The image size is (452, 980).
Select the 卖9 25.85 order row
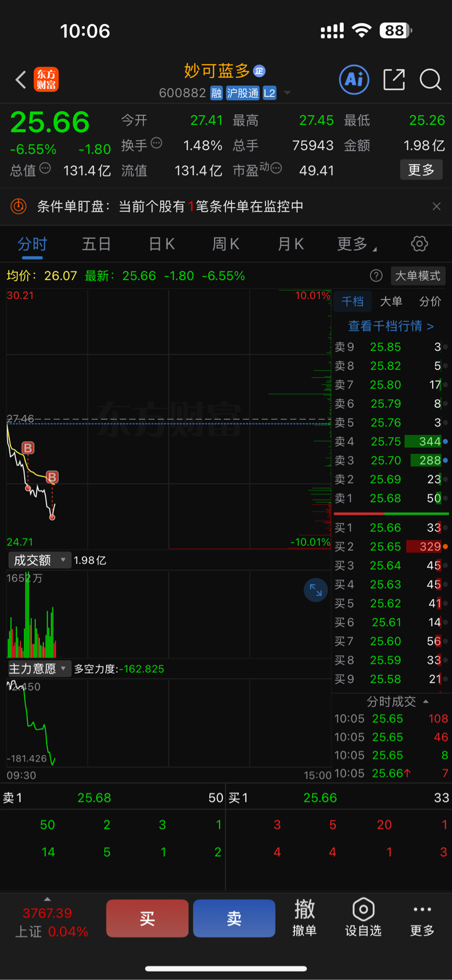coord(391,347)
